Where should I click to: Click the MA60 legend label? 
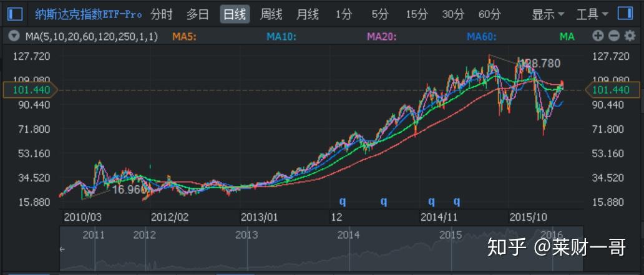[482, 37]
